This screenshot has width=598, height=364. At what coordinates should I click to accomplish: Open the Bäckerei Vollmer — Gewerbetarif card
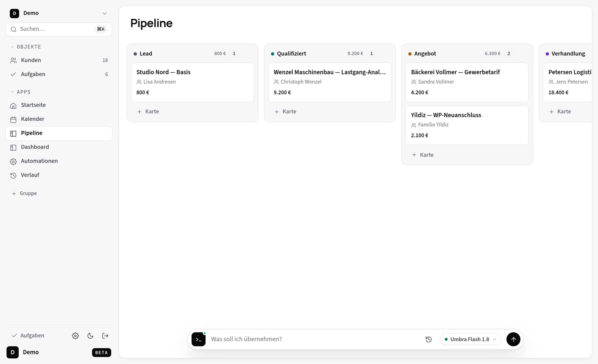coord(467,82)
